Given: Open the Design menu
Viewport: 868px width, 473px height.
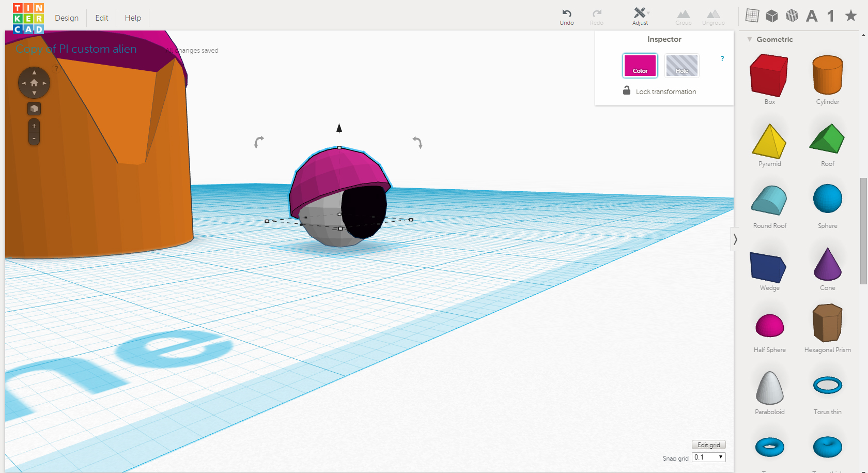Looking at the screenshot, I should click(x=67, y=18).
